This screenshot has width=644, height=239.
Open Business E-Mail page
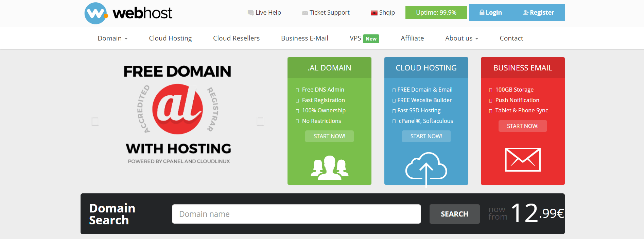pyautogui.click(x=304, y=38)
